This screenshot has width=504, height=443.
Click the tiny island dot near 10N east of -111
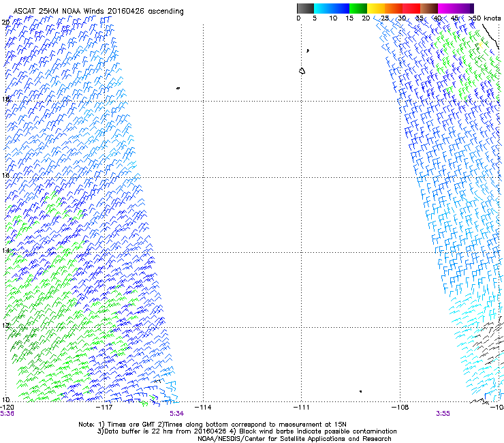(361, 391)
